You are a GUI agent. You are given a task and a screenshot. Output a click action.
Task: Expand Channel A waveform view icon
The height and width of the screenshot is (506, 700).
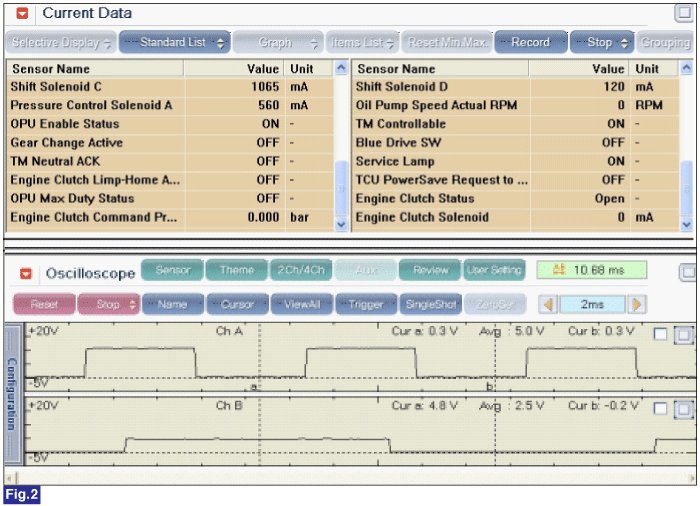[683, 335]
